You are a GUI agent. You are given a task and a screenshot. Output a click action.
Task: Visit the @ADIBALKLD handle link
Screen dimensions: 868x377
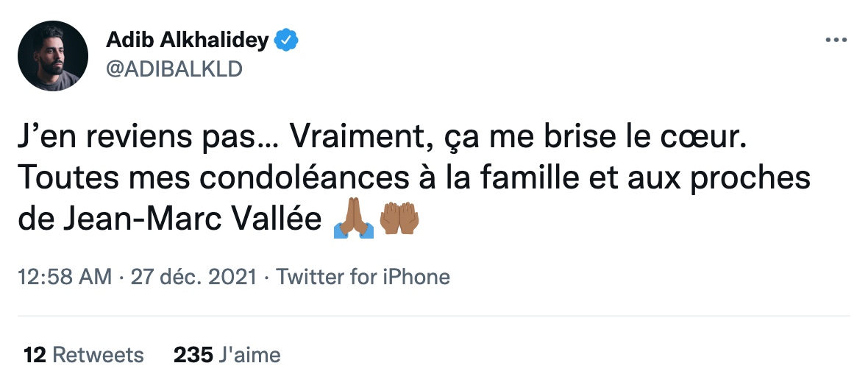[174, 68]
